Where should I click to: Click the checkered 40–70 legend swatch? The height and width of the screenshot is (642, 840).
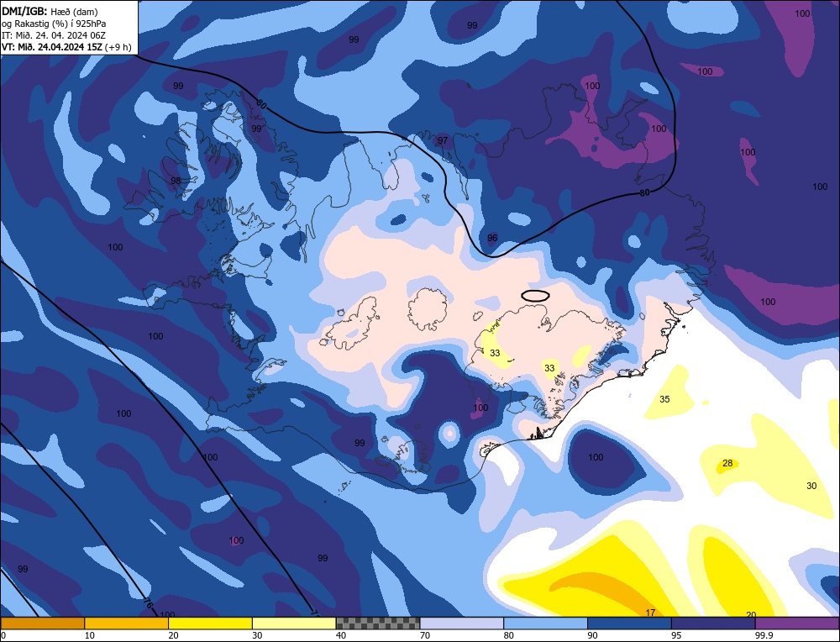coord(378,623)
